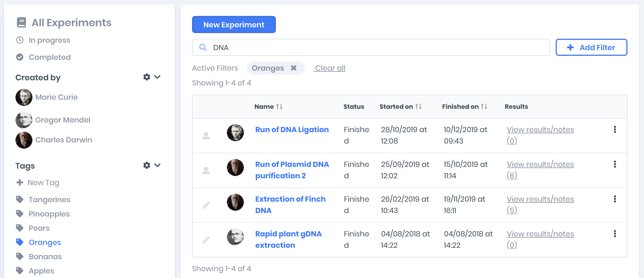The image size is (644, 278).
Task: Open the Add Filter dropdown
Action: tap(591, 48)
